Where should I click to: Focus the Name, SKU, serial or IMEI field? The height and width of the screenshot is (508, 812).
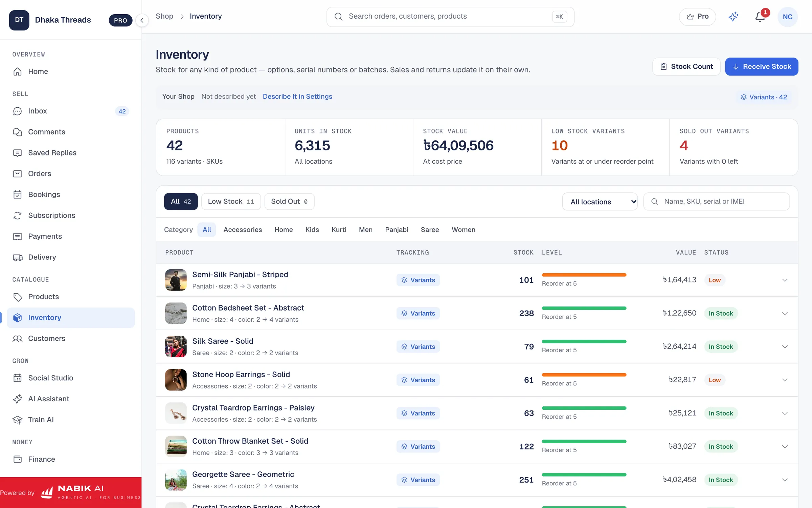716,202
